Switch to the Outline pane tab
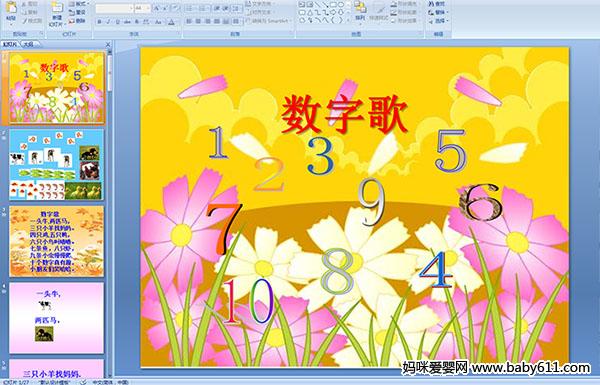This screenshot has width=600, height=385. coord(28,44)
